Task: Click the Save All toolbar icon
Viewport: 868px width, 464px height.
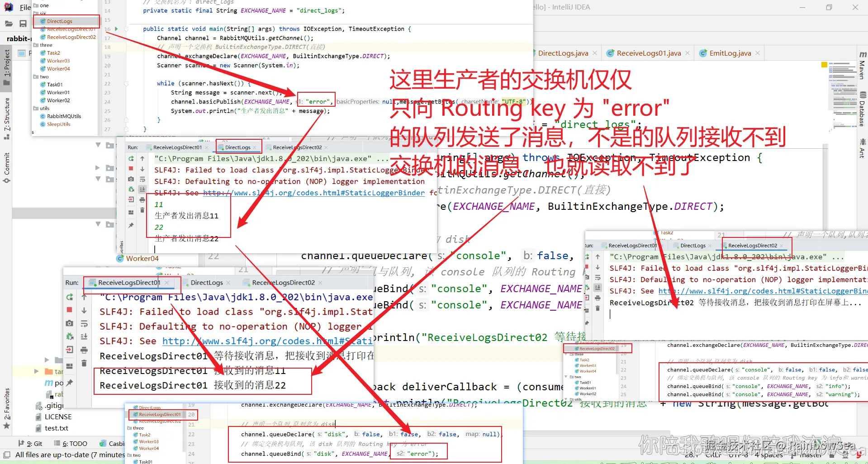Action: [x=23, y=24]
